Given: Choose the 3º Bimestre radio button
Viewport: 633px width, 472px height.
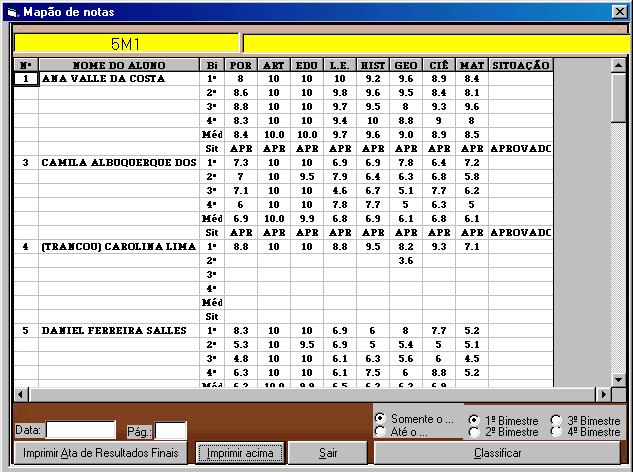Looking at the screenshot, I should 556,420.
